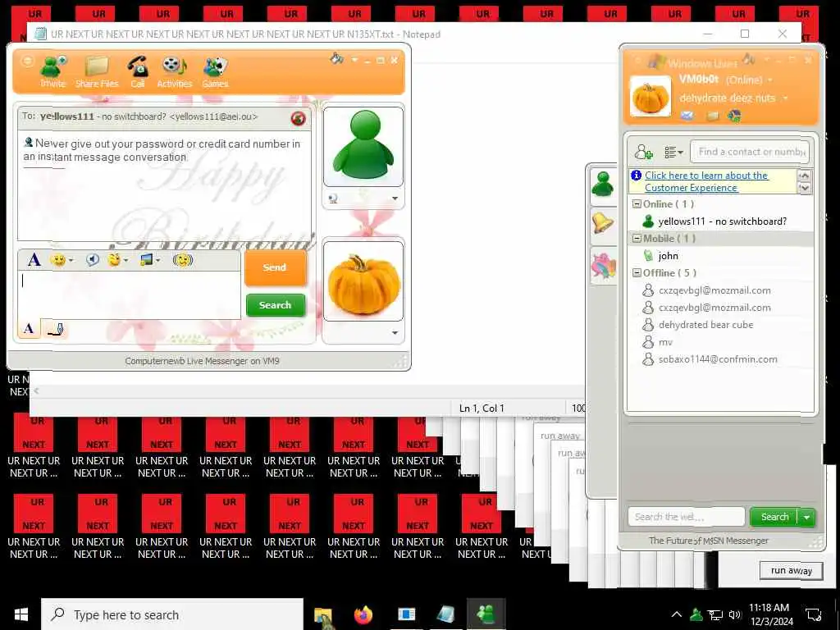Open the VM0b0t Online status dropdown
Image resolution: width=840 pixels, height=630 pixels.
[770, 80]
